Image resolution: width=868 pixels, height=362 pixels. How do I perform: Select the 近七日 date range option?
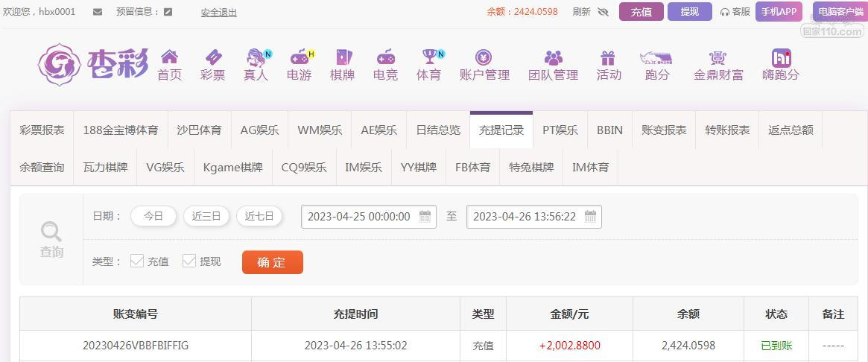[x=259, y=216]
